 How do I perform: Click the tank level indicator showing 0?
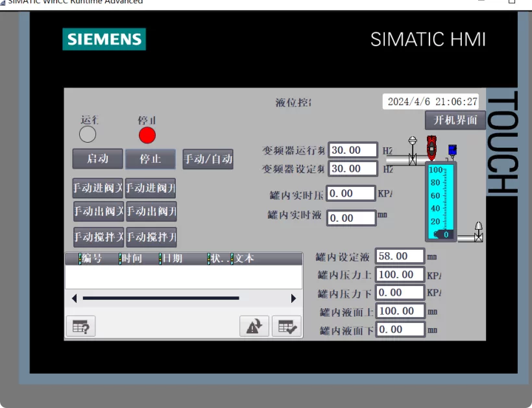[x=444, y=234]
